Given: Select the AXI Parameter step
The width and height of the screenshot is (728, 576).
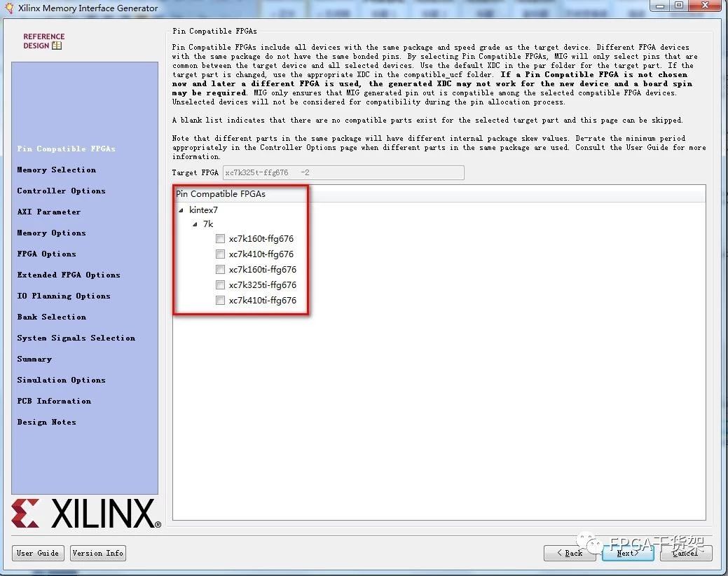Looking at the screenshot, I should click(49, 212).
